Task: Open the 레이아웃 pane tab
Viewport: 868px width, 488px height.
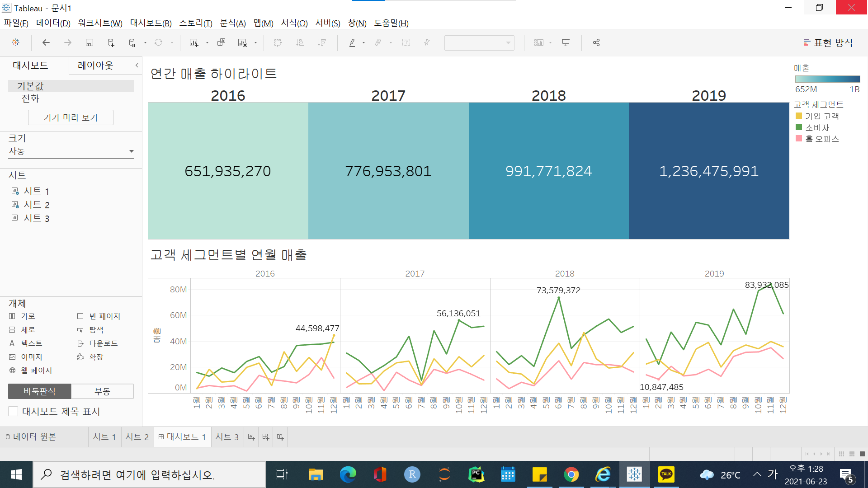Action: click(x=95, y=66)
